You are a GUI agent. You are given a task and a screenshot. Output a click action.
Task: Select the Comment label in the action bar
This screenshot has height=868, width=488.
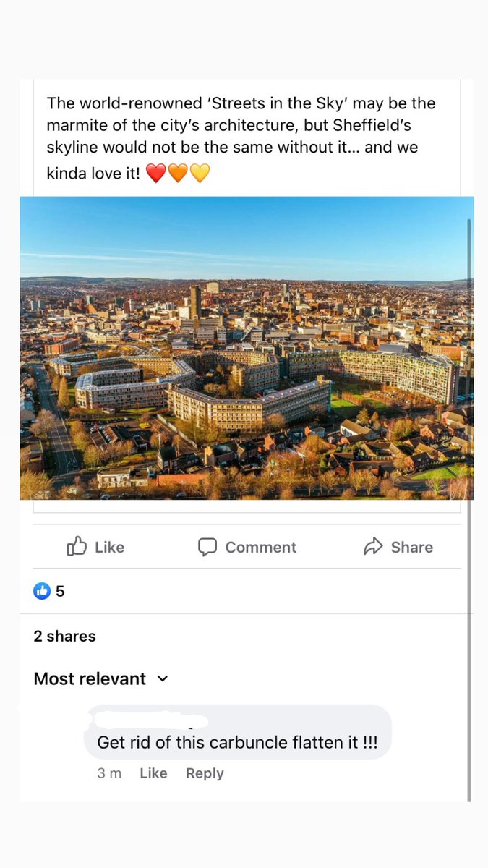261,548
